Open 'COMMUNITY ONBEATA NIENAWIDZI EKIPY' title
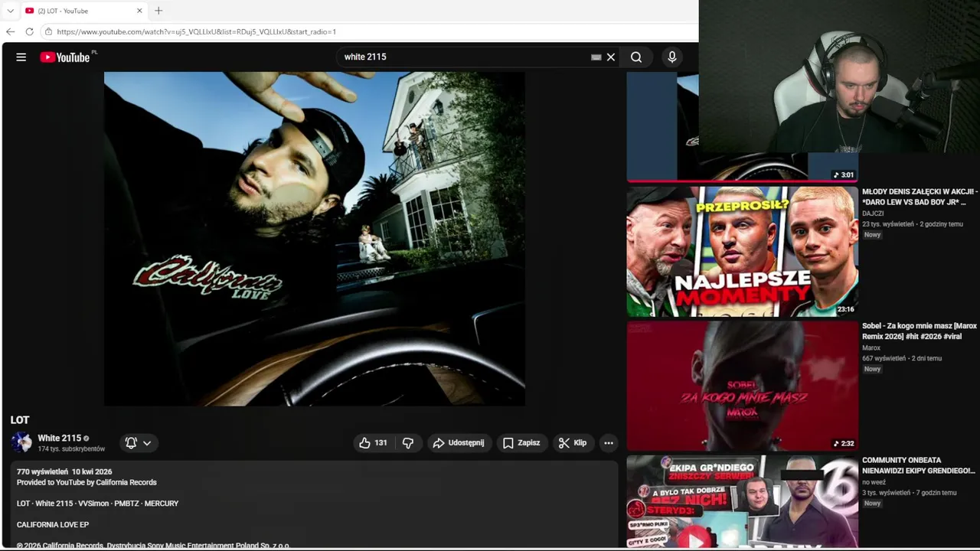Image resolution: width=980 pixels, height=551 pixels. [919, 465]
